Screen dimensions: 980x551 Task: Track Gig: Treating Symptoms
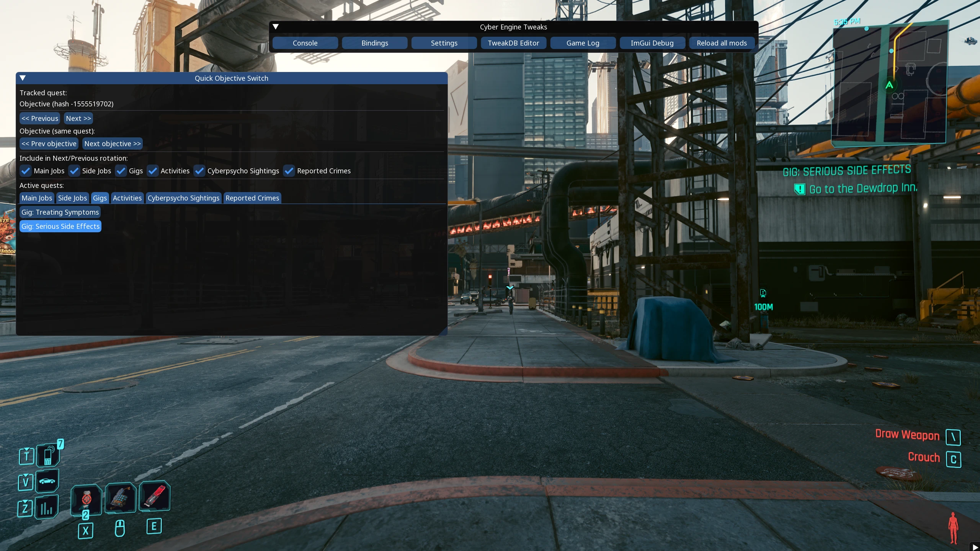click(60, 212)
